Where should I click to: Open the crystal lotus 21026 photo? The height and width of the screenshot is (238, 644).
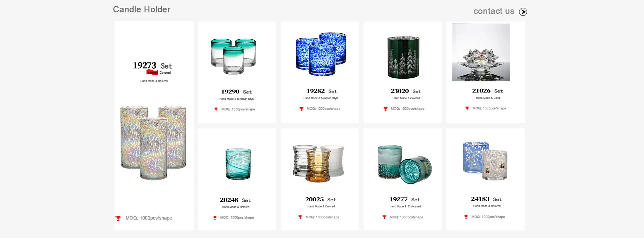(481, 52)
